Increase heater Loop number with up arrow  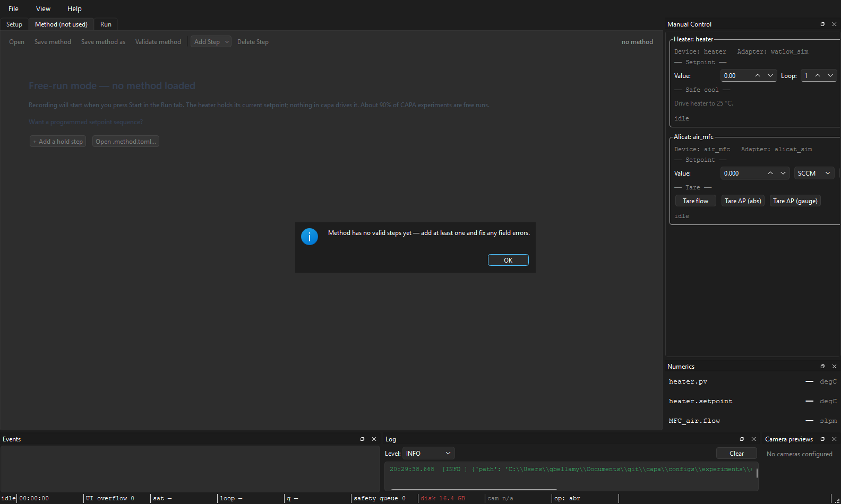pos(818,76)
